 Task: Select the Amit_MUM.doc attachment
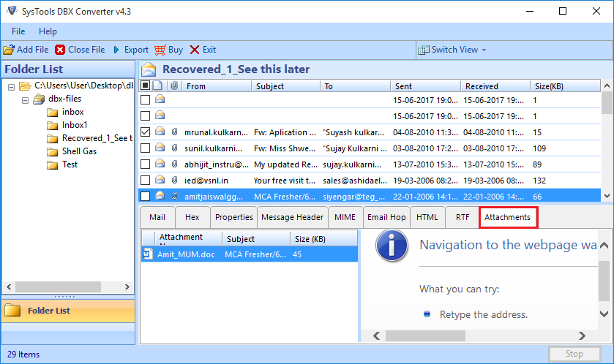[250, 254]
